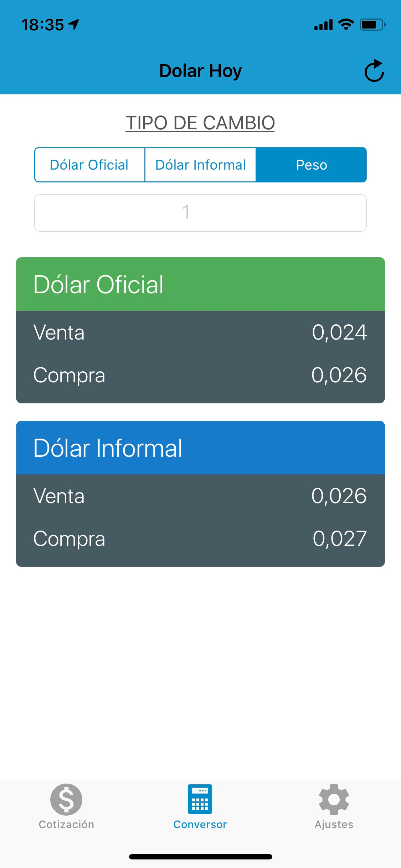
Task: Tap the refresh icon in header
Action: tap(374, 71)
